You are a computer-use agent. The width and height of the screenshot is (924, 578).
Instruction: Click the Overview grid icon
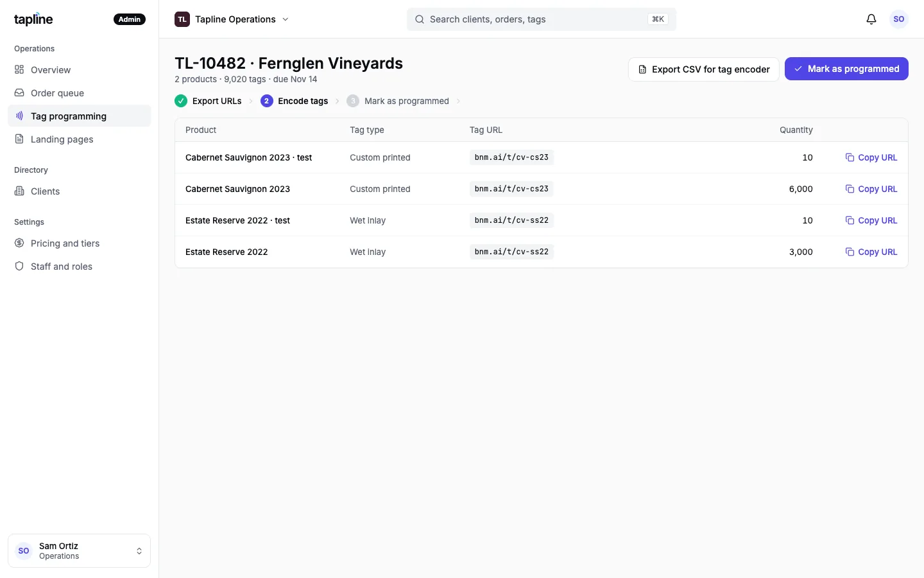click(19, 70)
